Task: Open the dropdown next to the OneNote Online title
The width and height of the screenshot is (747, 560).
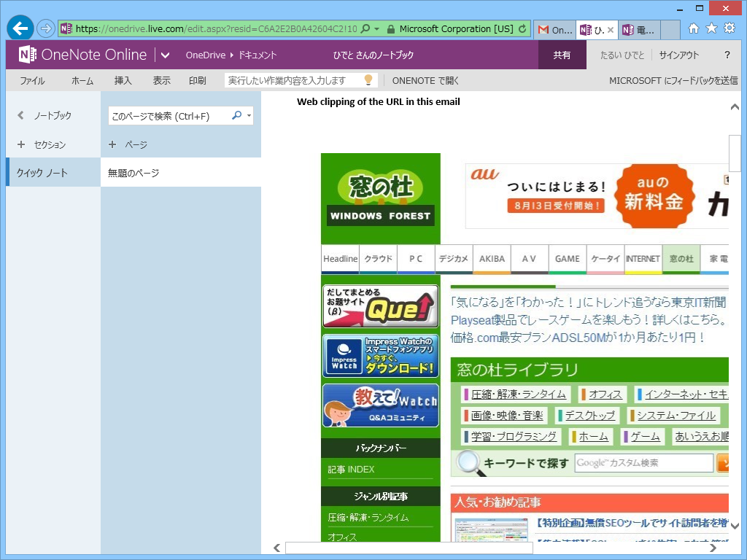Action: tap(164, 54)
